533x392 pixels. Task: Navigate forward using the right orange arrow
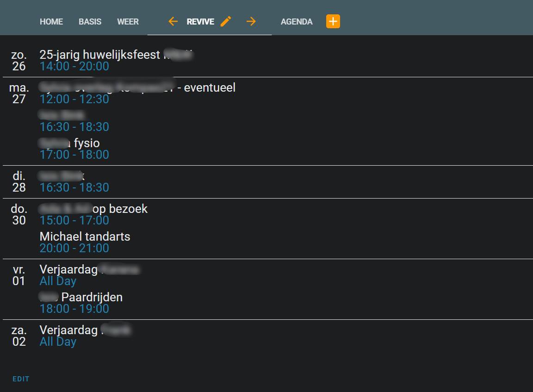point(251,21)
